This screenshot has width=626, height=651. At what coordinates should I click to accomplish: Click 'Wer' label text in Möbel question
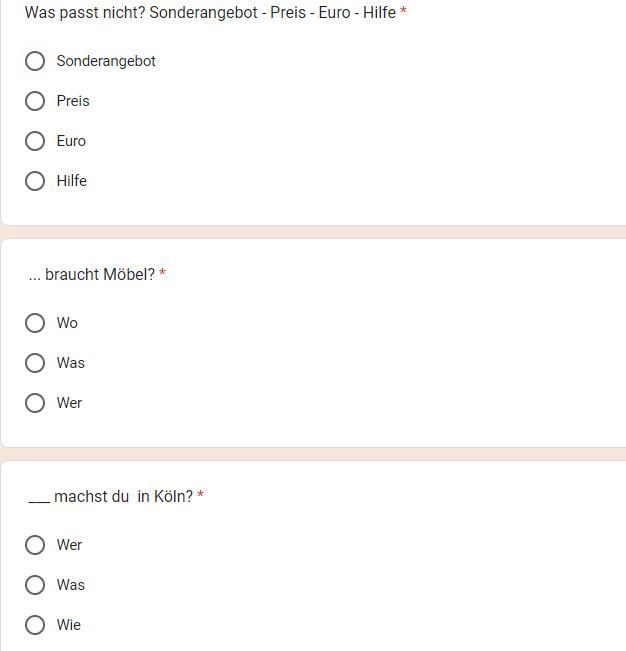(69, 403)
